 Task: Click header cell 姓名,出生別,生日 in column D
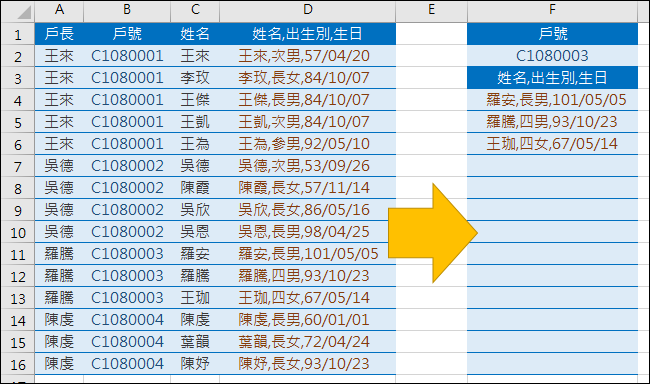[308, 34]
